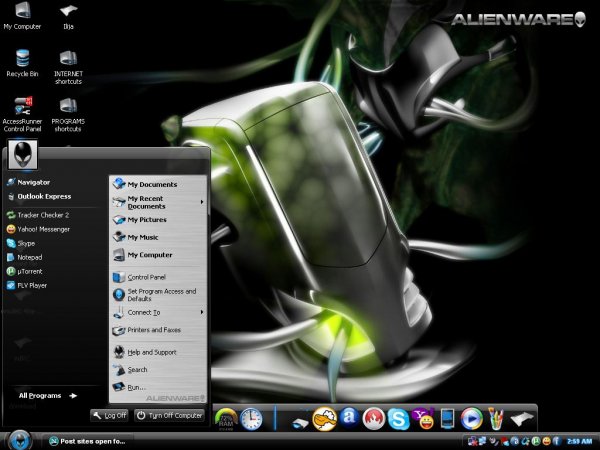Open the blue handheld device dock icon
The width and height of the screenshot is (600, 450).
click(x=447, y=419)
